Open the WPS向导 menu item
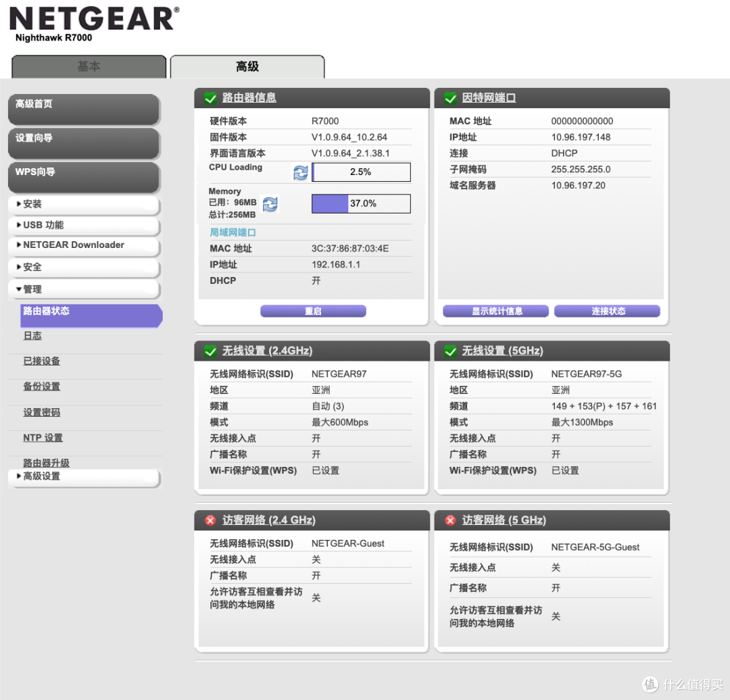This screenshot has height=700, width=730. click(x=84, y=177)
